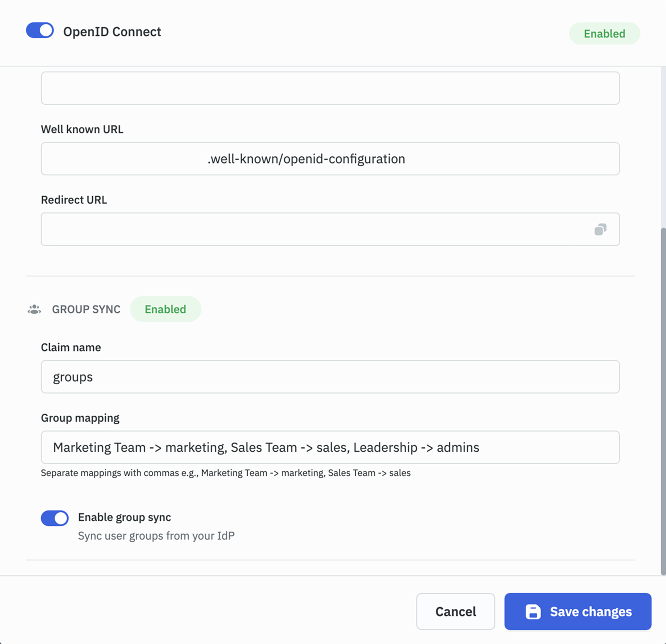This screenshot has height=644, width=666.
Task: Click the Sync user groups from your IdP text
Action: pyautogui.click(x=156, y=535)
